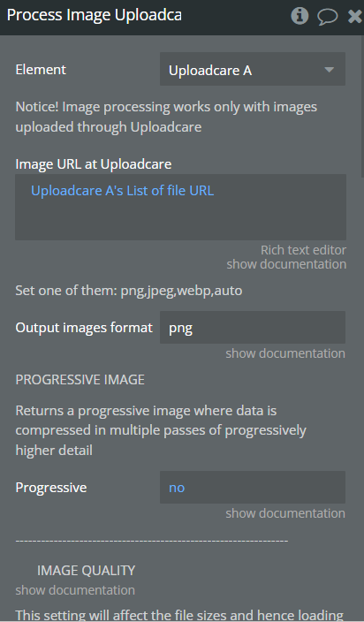Click inside Image URL at Uploadcare box

click(181, 207)
